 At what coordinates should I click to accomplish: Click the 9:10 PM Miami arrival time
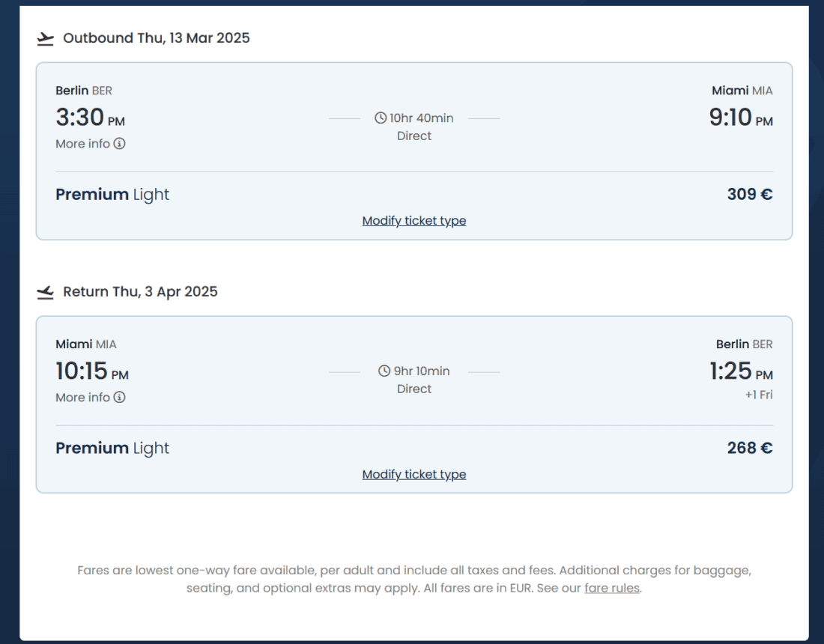point(741,118)
